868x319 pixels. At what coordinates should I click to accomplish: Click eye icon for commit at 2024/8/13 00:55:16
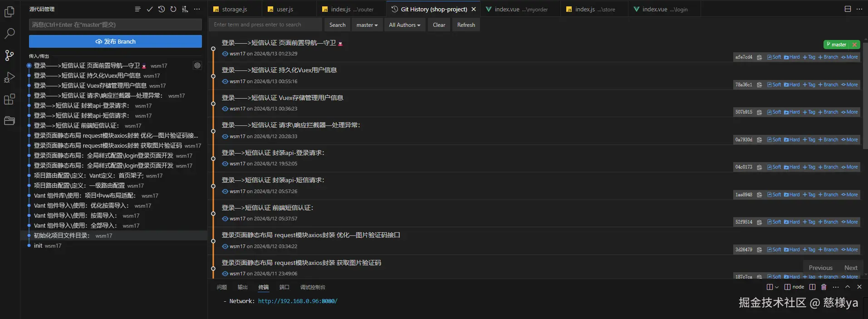tap(225, 81)
